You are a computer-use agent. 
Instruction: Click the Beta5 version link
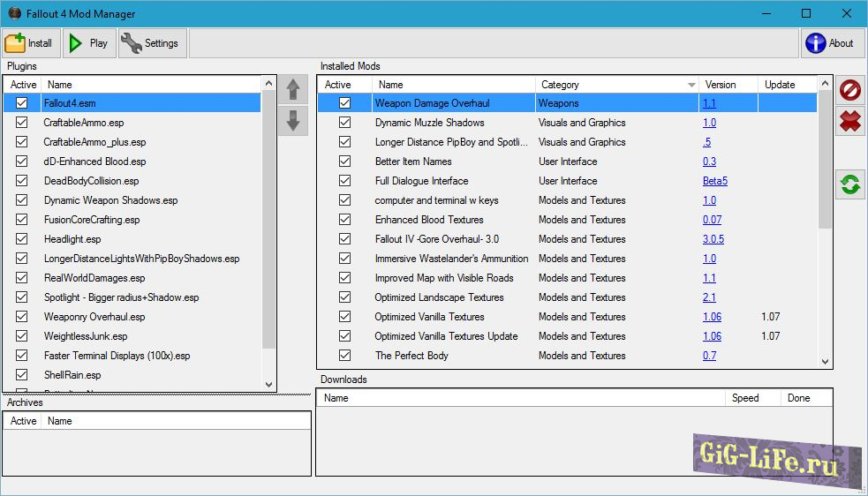pyautogui.click(x=715, y=181)
